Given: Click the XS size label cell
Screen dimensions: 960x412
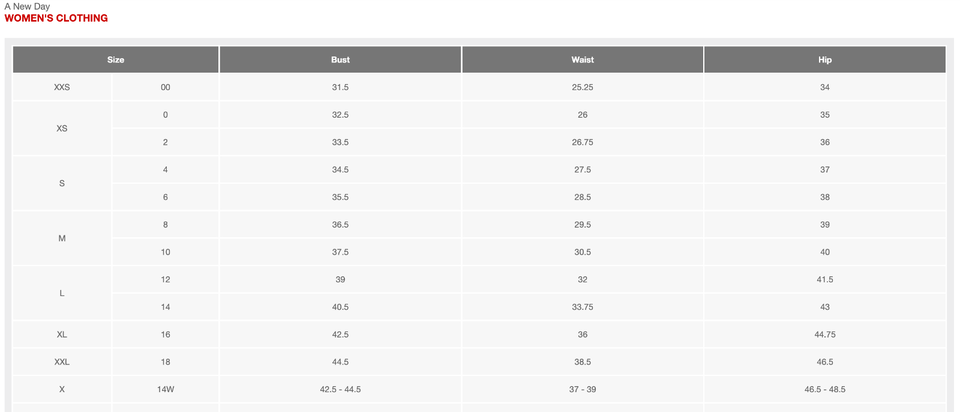Looking at the screenshot, I should pyautogui.click(x=62, y=129).
